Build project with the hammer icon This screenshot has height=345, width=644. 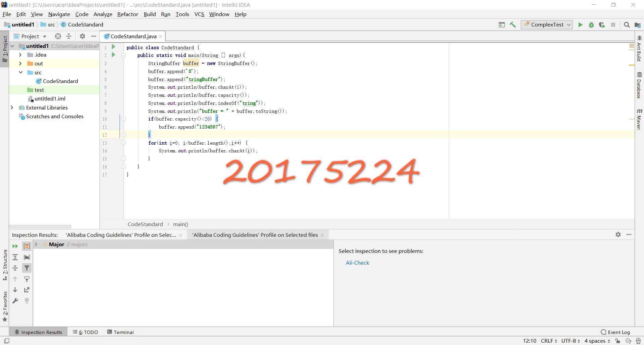(x=513, y=25)
